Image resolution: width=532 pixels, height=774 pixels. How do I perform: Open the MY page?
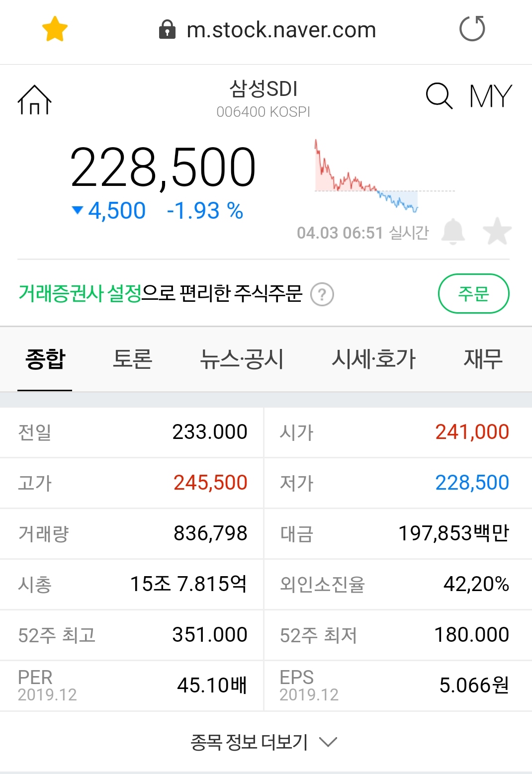[490, 96]
